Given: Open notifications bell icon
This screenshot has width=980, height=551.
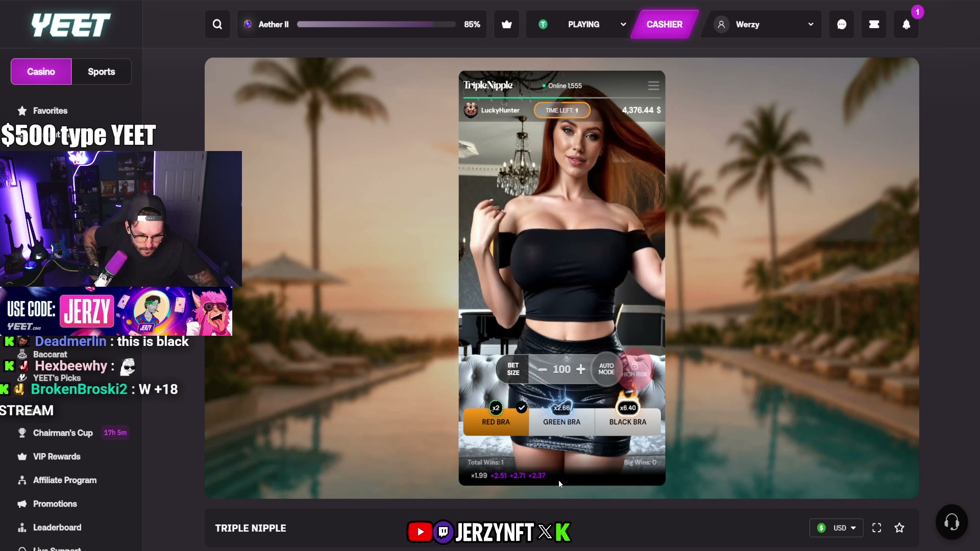Looking at the screenshot, I should click(x=906, y=24).
